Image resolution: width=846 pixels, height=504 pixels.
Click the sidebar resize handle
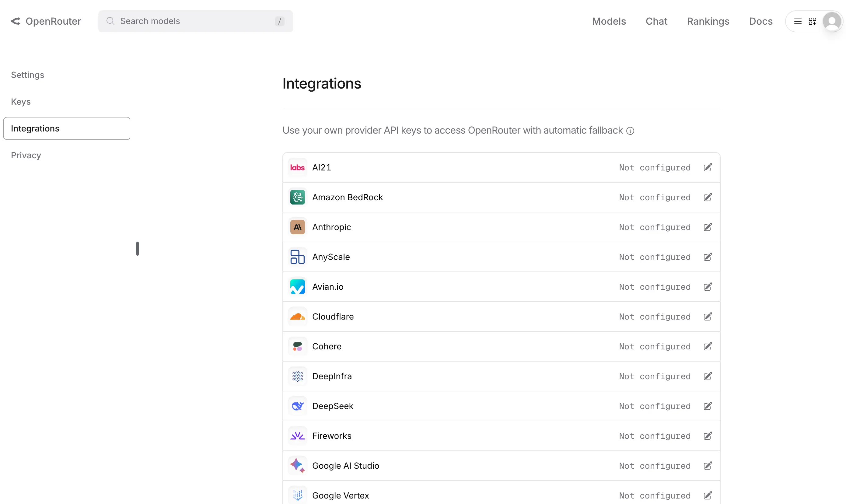[138, 249]
